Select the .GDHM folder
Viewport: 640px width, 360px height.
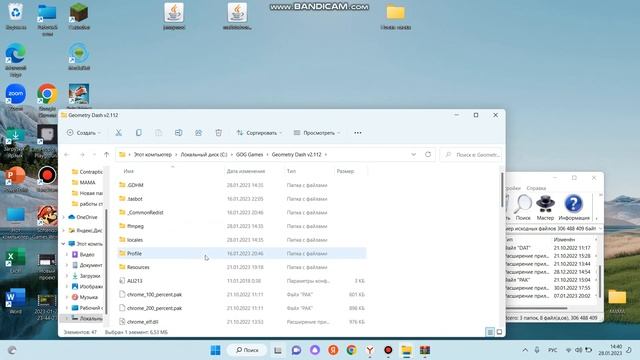242,185
